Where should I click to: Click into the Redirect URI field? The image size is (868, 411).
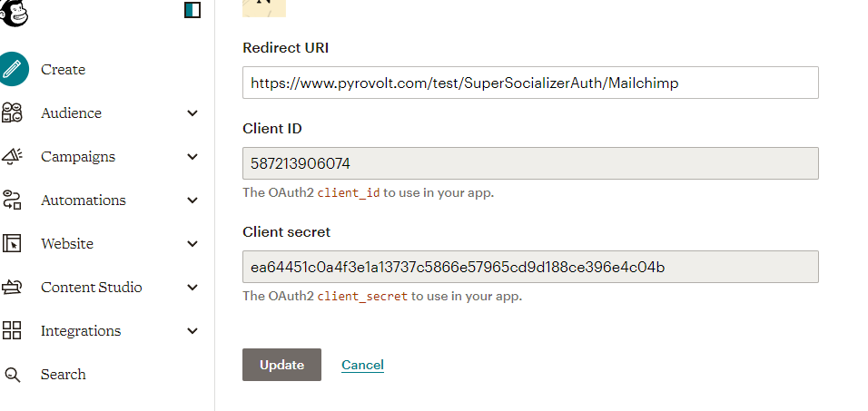530,83
